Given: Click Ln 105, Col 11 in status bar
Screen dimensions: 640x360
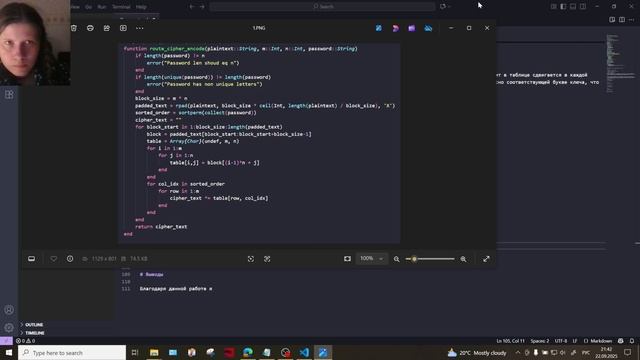Looking at the screenshot, I should coord(511,341).
